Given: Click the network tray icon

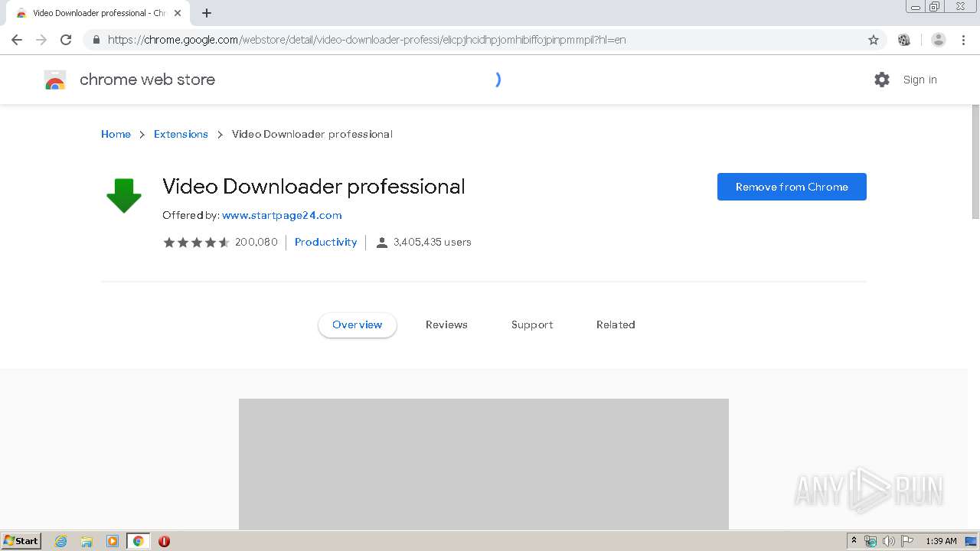Looking at the screenshot, I should pos(871,541).
